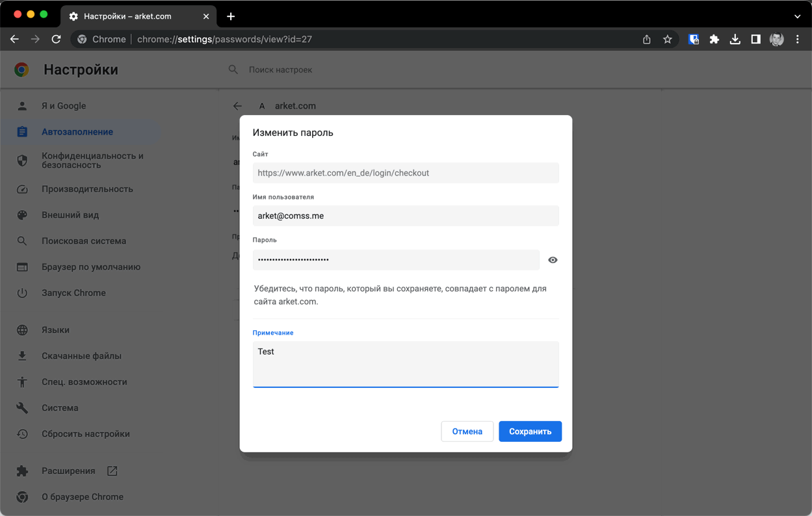Open the Extensions puzzle icon in the toolbar
Image resolution: width=812 pixels, height=516 pixels.
(714, 39)
